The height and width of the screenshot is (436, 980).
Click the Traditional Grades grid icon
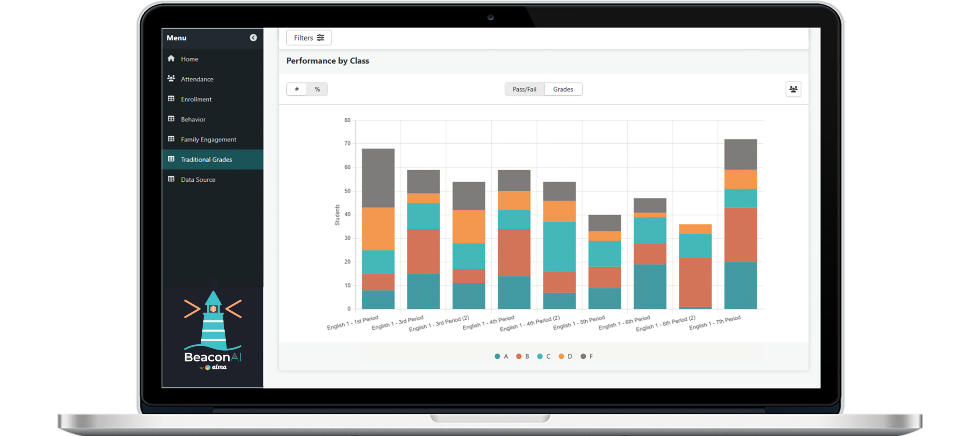(171, 159)
